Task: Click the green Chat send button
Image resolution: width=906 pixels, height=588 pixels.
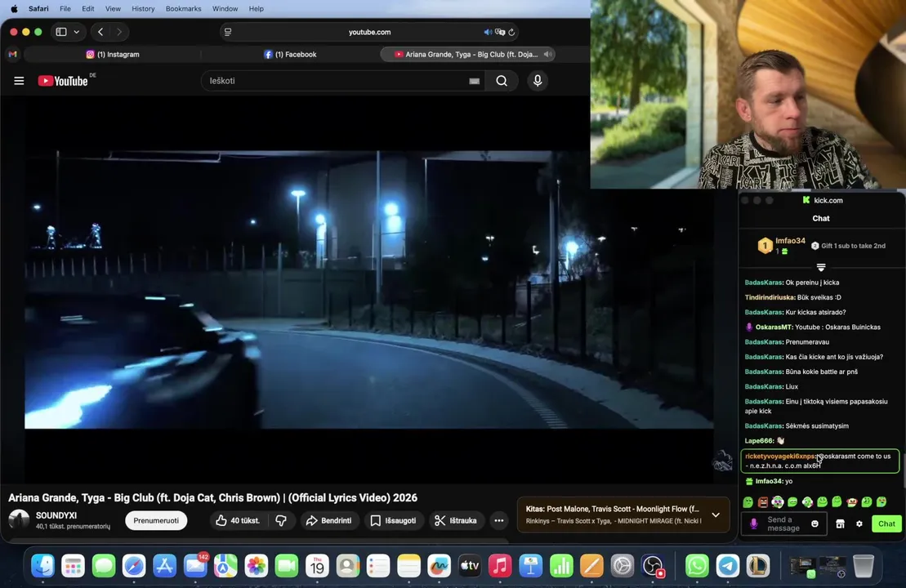Action: (x=886, y=523)
